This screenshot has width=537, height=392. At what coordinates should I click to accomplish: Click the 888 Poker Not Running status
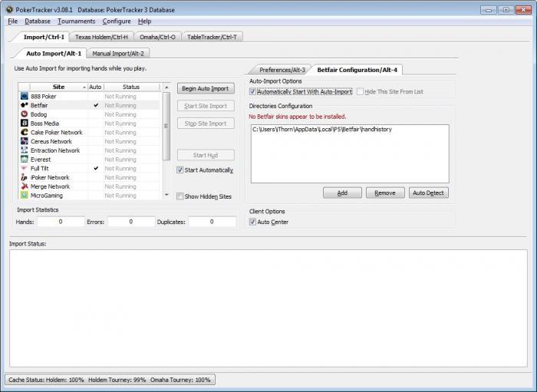coord(120,96)
